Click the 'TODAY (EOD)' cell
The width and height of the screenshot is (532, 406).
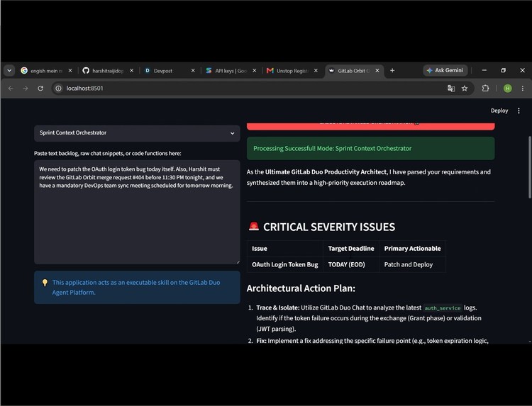351,264
